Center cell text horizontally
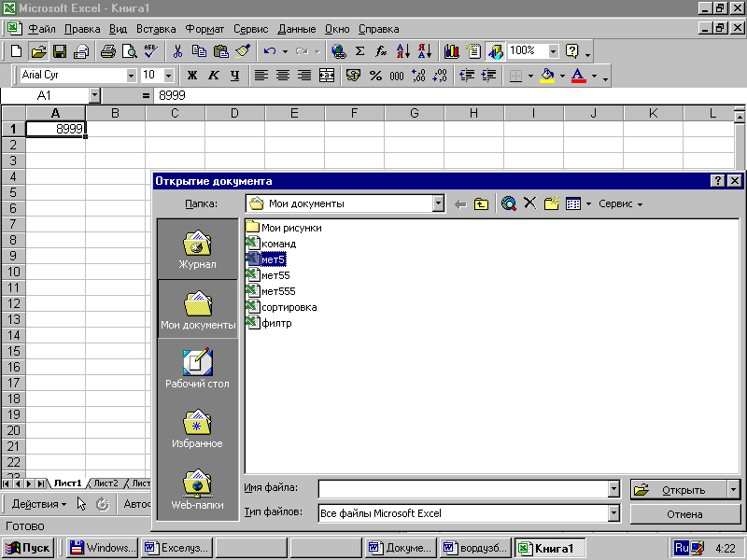The width and height of the screenshot is (747, 560). pos(283,76)
